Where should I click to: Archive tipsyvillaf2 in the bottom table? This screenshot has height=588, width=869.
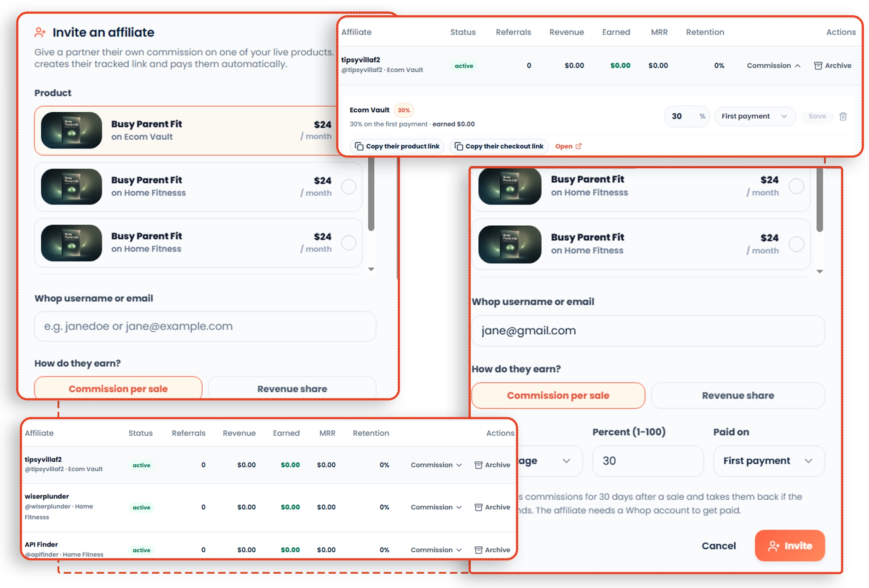492,465
